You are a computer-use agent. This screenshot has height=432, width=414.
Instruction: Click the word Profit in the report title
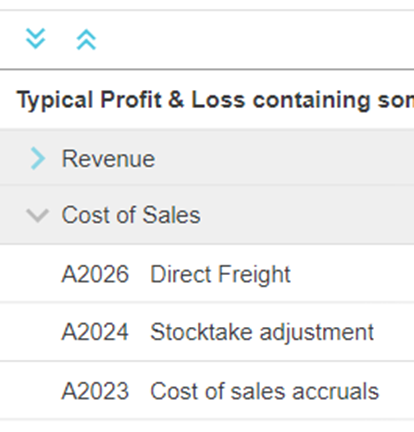[131, 100]
